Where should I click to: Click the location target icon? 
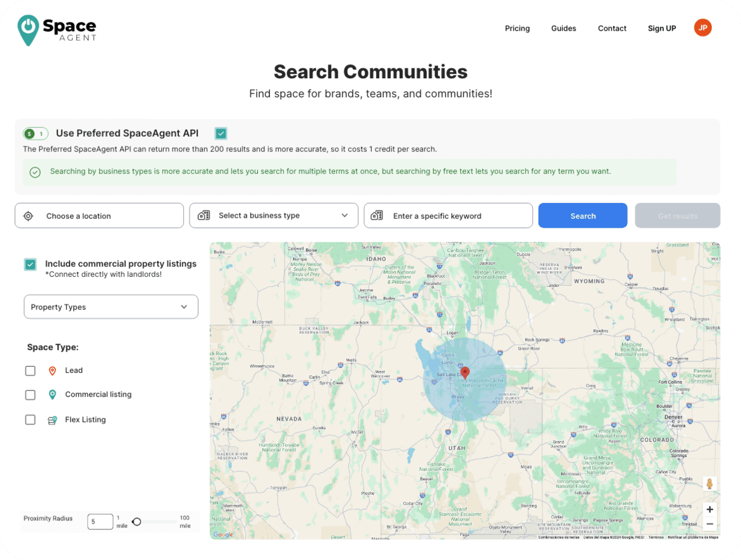click(28, 216)
